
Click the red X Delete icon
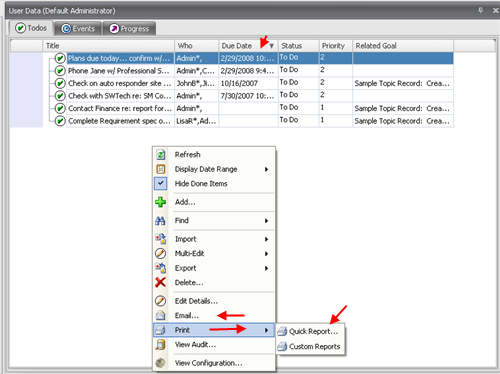(161, 282)
